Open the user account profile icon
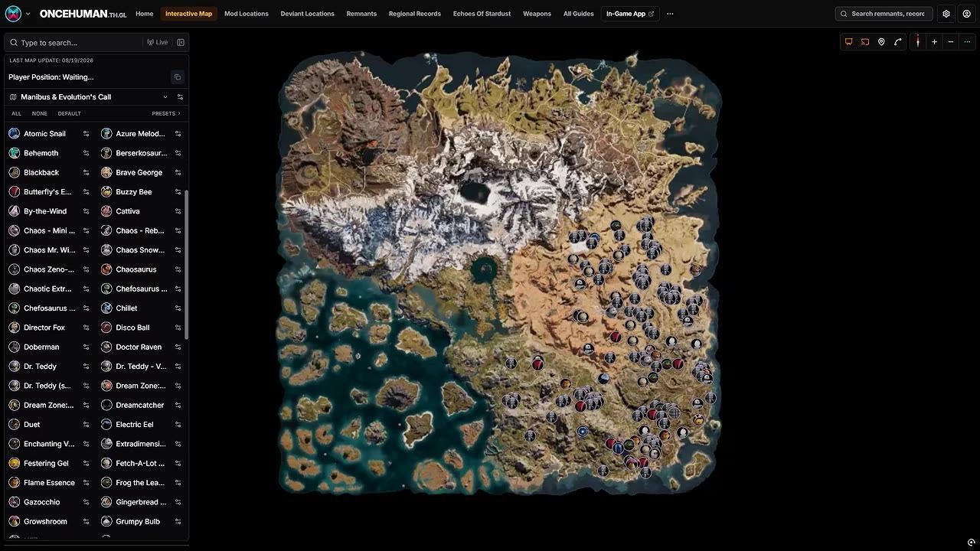Image resolution: width=980 pixels, height=551 pixels. pyautogui.click(x=966, y=14)
